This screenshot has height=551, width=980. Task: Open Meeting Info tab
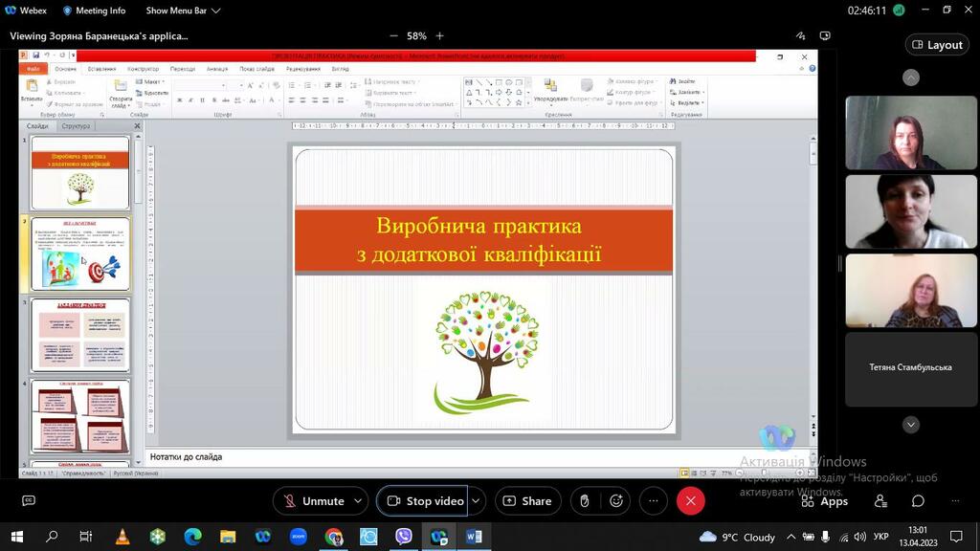click(95, 11)
